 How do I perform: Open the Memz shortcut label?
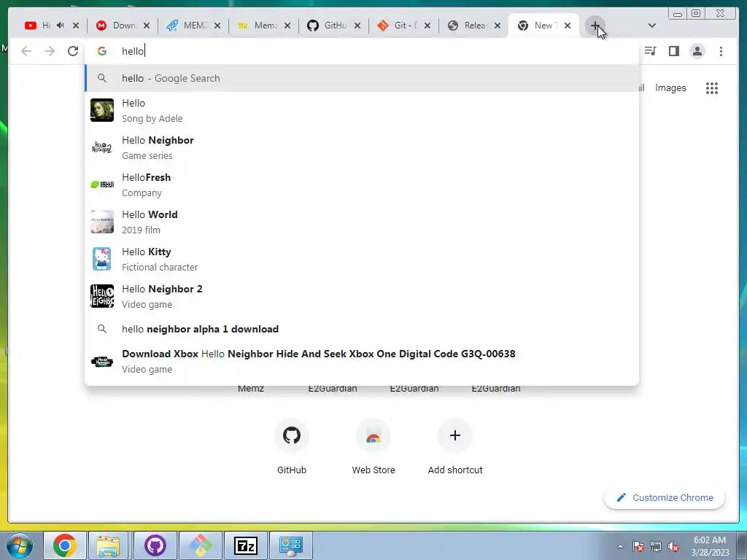251,389
